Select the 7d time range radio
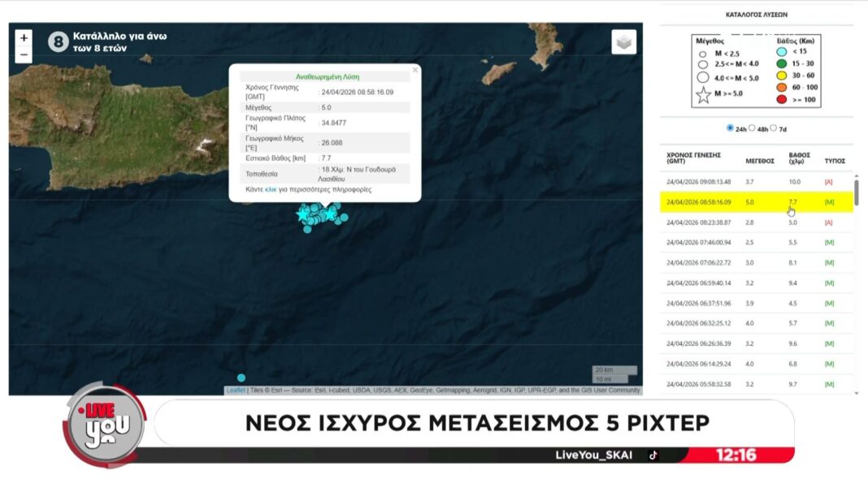Viewport: 868px width, 488px height. click(x=773, y=128)
